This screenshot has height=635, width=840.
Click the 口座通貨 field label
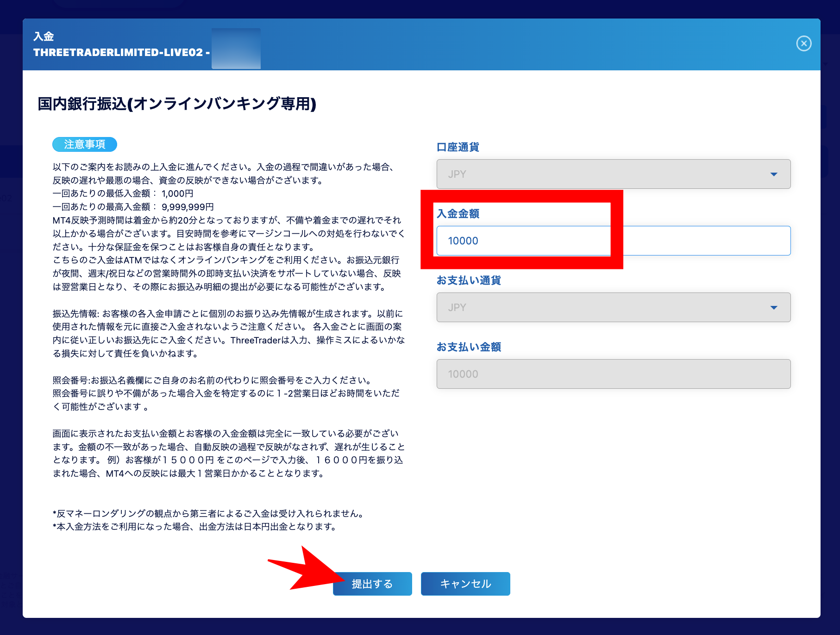pos(458,147)
